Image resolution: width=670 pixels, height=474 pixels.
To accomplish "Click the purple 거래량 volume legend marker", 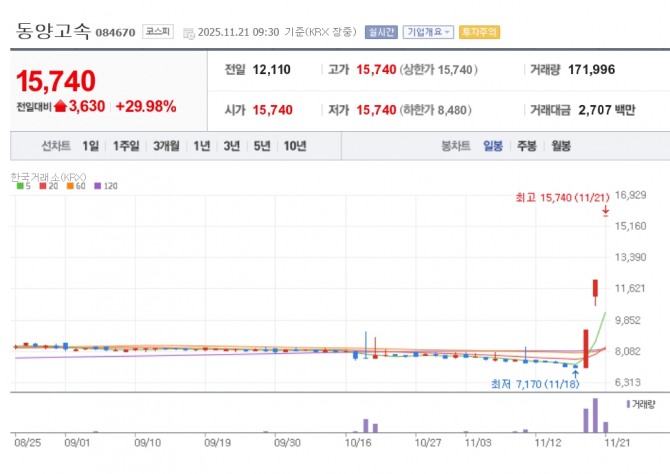I will (x=628, y=404).
